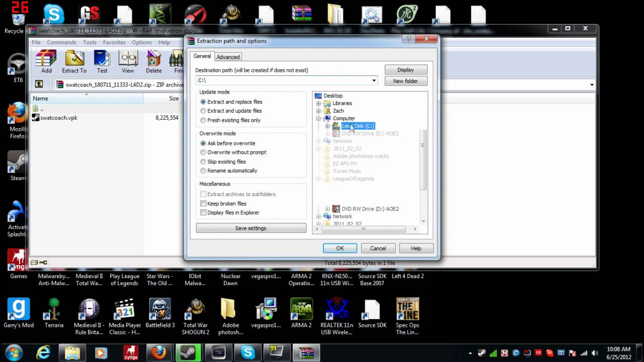Click the Windows Start button
This screenshot has height=362, width=644.
point(14,352)
